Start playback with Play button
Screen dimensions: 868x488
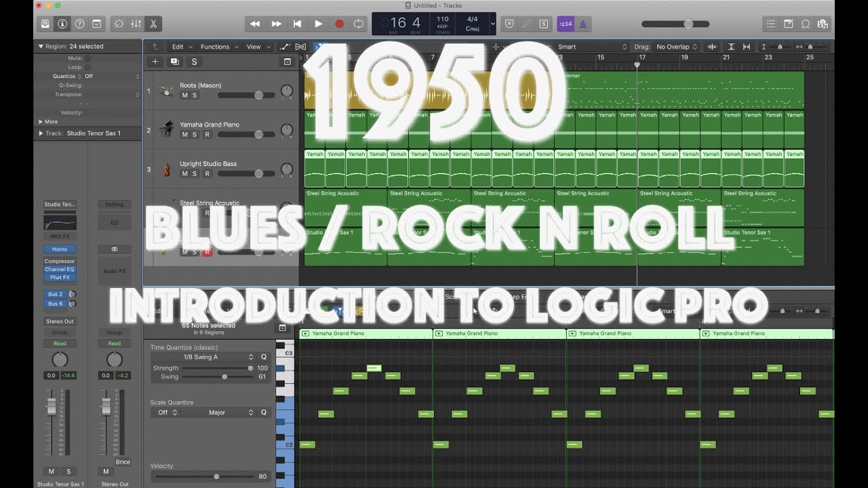318,24
